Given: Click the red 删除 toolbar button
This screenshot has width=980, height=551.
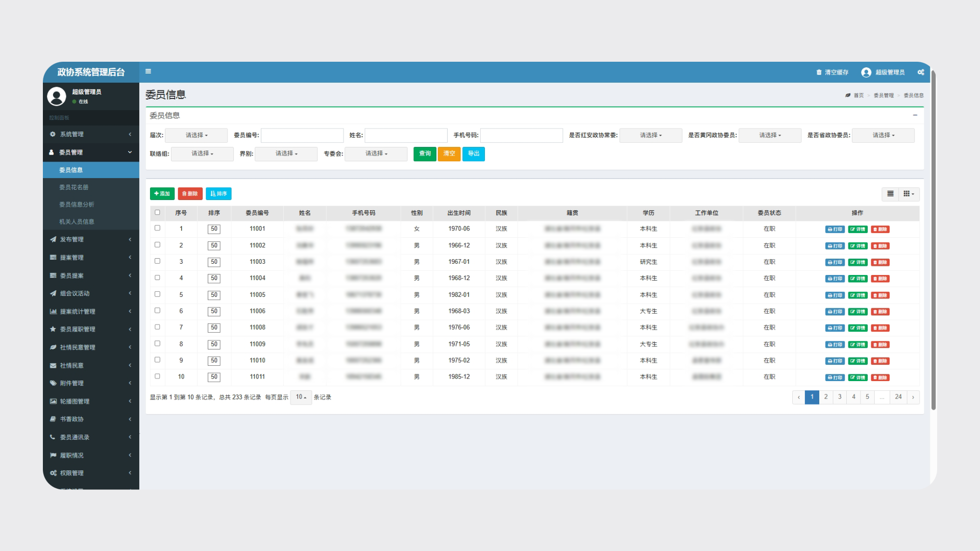Looking at the screenshot, I should click(190, 194).
